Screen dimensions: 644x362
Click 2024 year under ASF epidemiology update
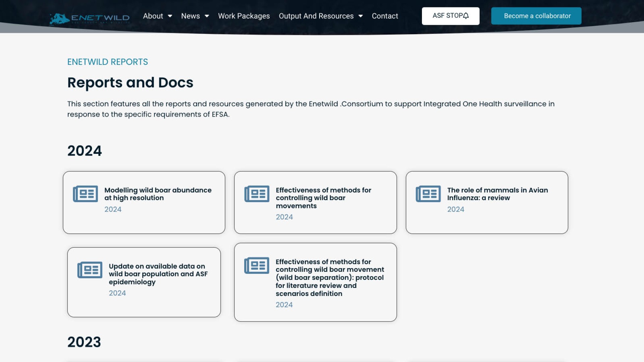tap(117, 293)
